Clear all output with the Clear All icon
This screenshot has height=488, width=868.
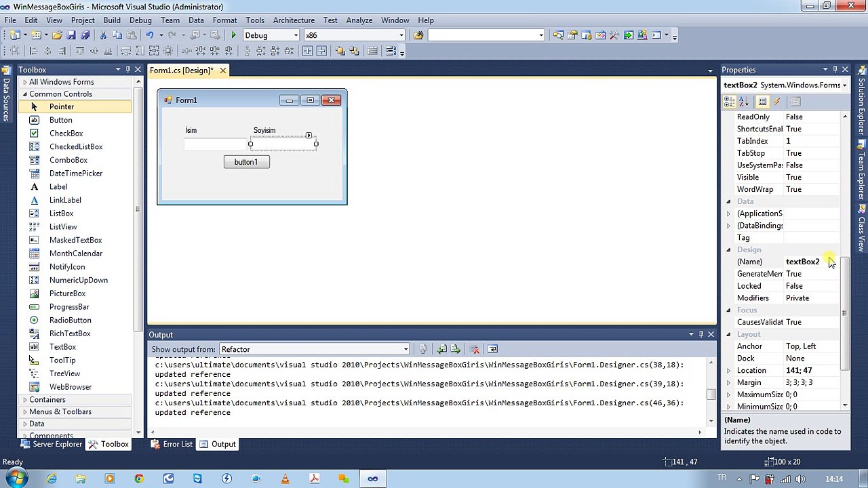click(475, 349)
